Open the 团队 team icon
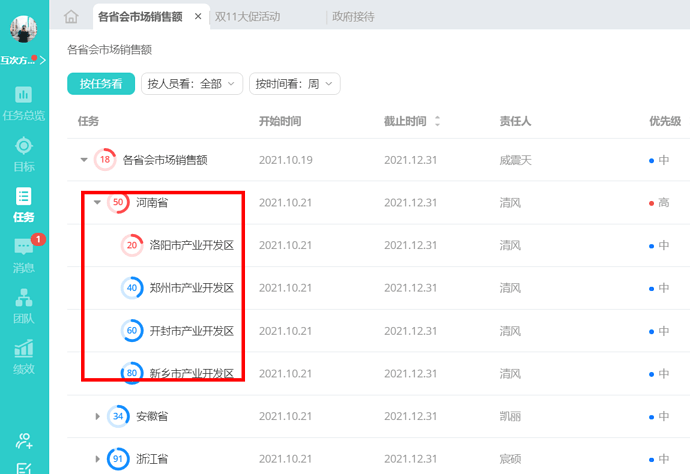The width and height of the screenshot is (690, 474). click(24, 298)
